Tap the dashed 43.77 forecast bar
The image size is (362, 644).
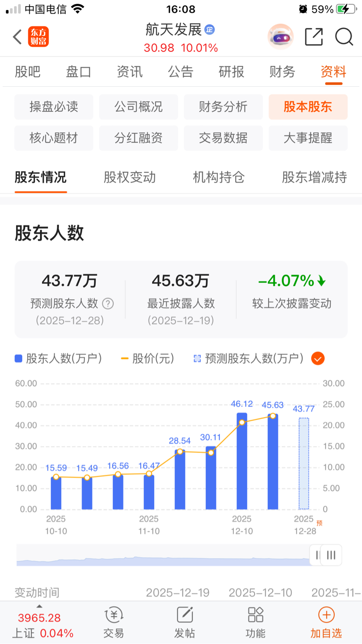click(304, 463)
